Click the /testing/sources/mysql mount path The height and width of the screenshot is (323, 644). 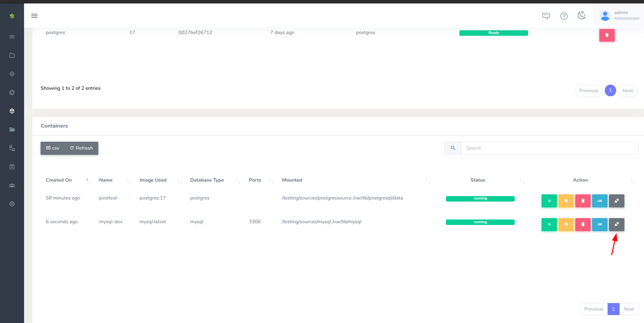tap(321, 222)
